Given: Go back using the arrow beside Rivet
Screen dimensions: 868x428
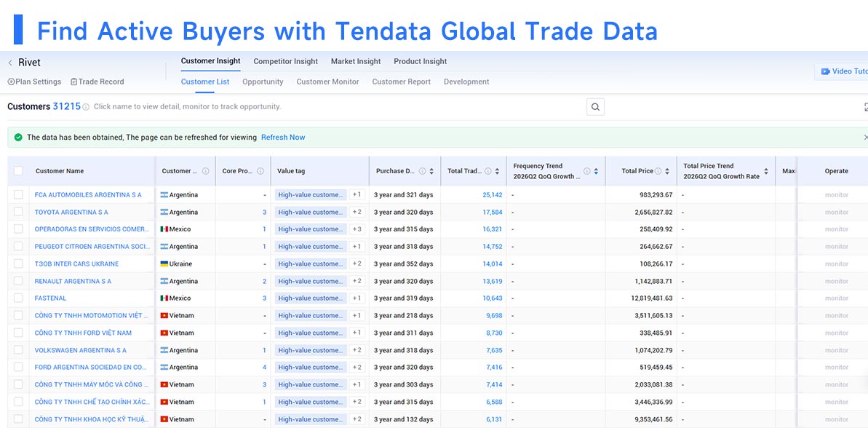Looking at the screenshot, I should click(x=10, y=63).
